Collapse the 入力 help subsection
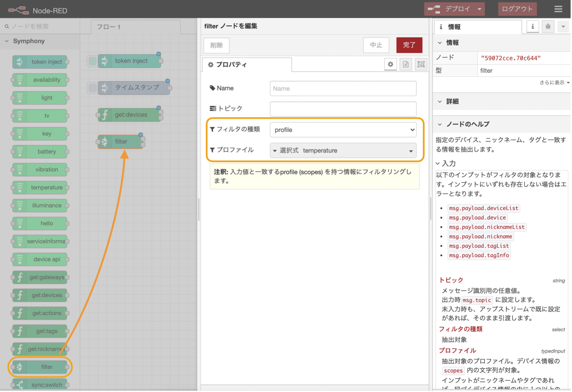This screenshot has height=392, width=572. [x=446, y=164]
